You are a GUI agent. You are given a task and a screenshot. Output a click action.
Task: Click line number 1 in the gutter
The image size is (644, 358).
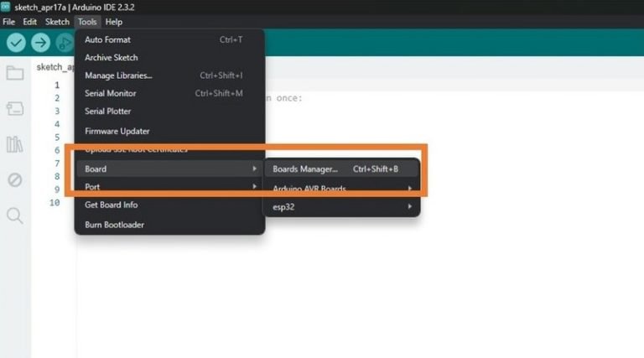tap(57, 86)
